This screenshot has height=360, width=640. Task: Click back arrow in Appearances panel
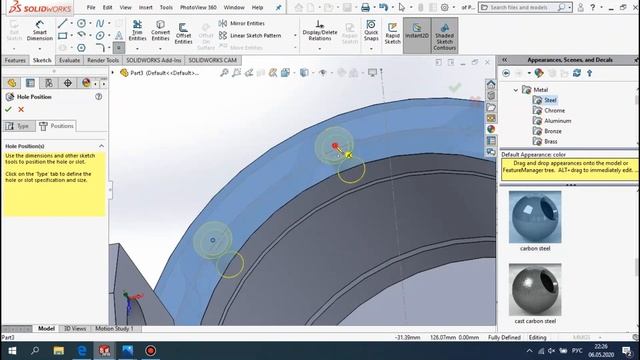[506, 73]
